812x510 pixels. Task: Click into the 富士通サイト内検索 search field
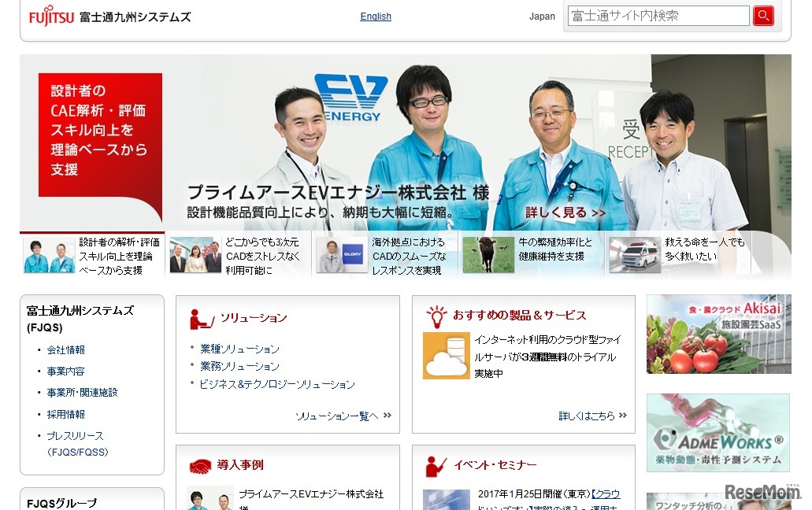coord(658,16)
